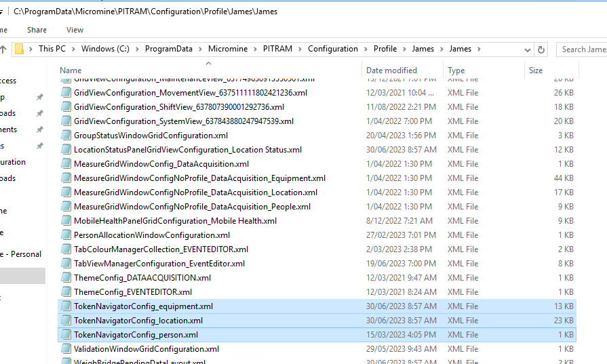
Task: Select the file TokenNavigatorConfig_location.xml
Action: pos(138,321)
